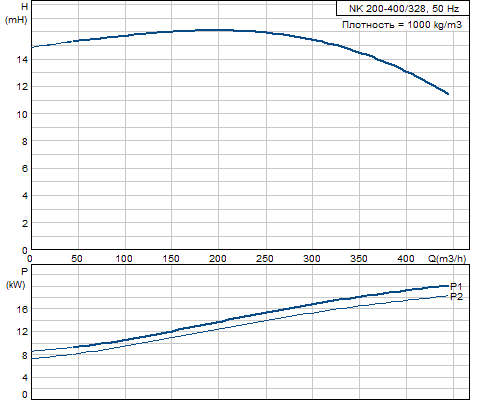The image size is (500, 400).
Task: Click the 16 tick on the power axis
Action: [x=23, y=310]
